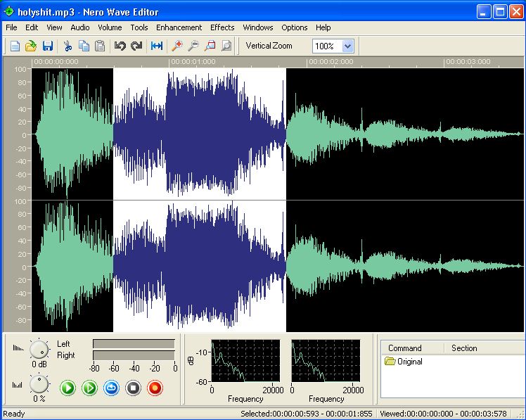Save the file with the floppy disk icon
Image resolution: width=526 pixels, height=420 pixels.
(47, 46)
